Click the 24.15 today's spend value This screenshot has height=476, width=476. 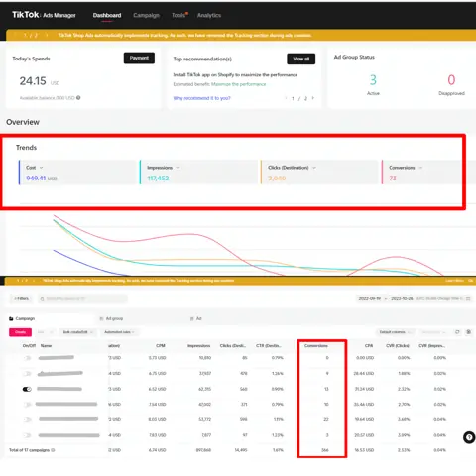(33, 81)
